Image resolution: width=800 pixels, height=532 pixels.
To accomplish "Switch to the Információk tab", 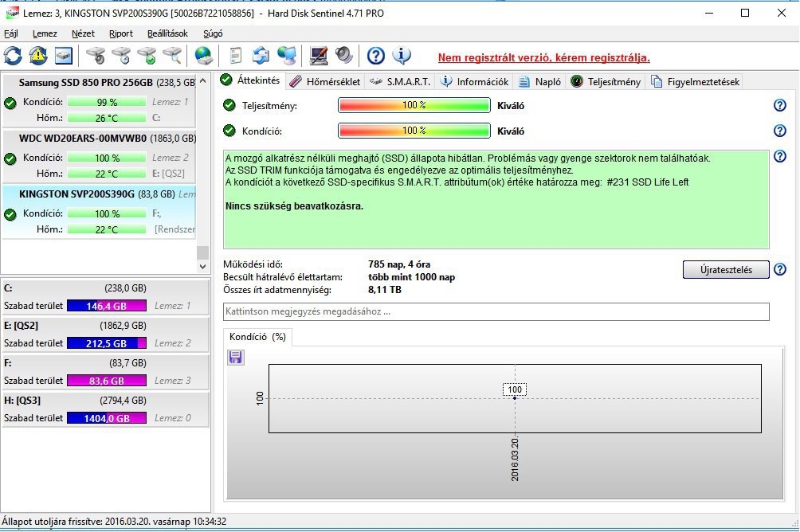I will (474, 81).
